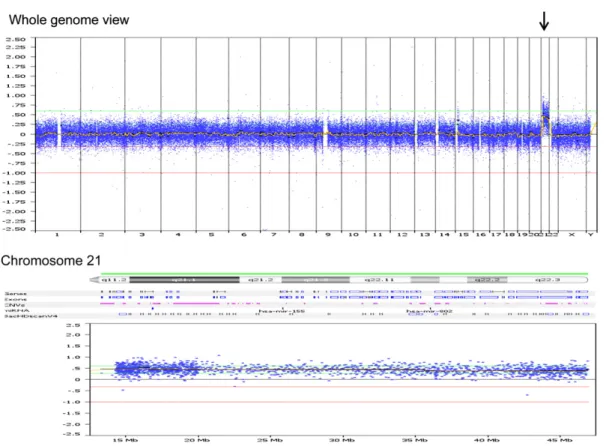Select chromosome Y label on genome x-axis
The image size is (615, 446).
tap(591, 235)
